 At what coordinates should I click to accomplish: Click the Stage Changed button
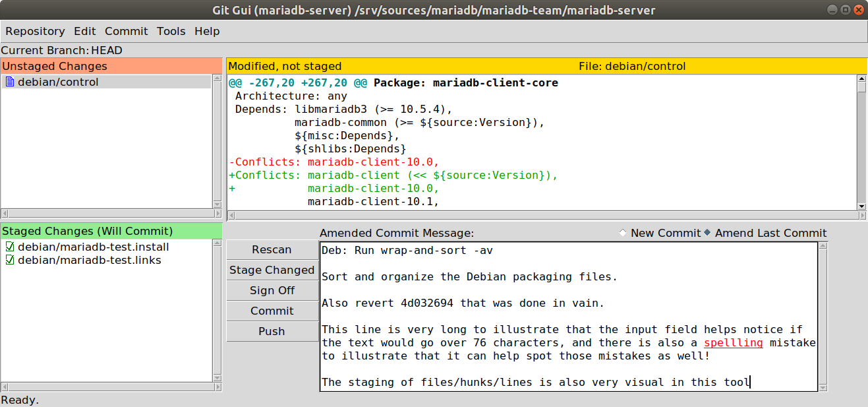tap(272, 270)
